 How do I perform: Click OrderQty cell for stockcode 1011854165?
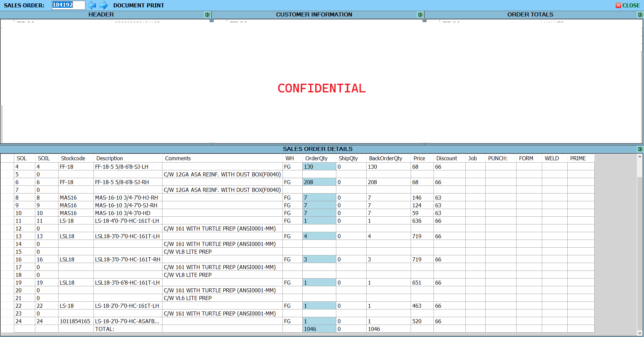319,321
